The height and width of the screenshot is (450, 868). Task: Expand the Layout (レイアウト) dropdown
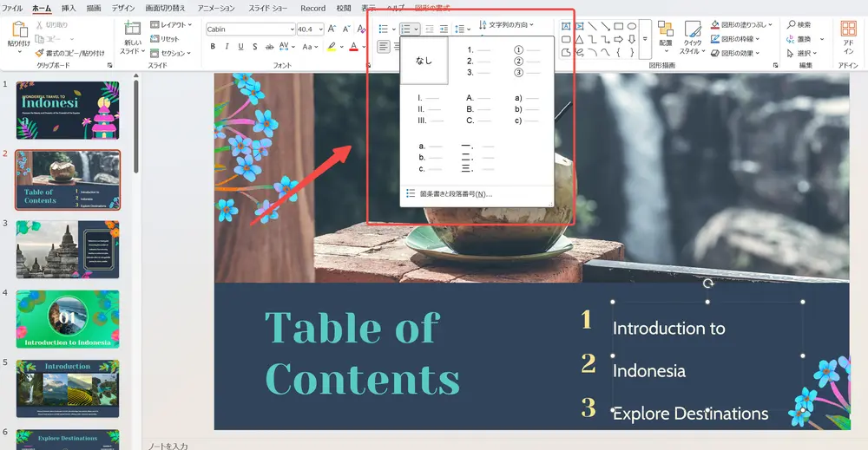click(x=190, y=25)
